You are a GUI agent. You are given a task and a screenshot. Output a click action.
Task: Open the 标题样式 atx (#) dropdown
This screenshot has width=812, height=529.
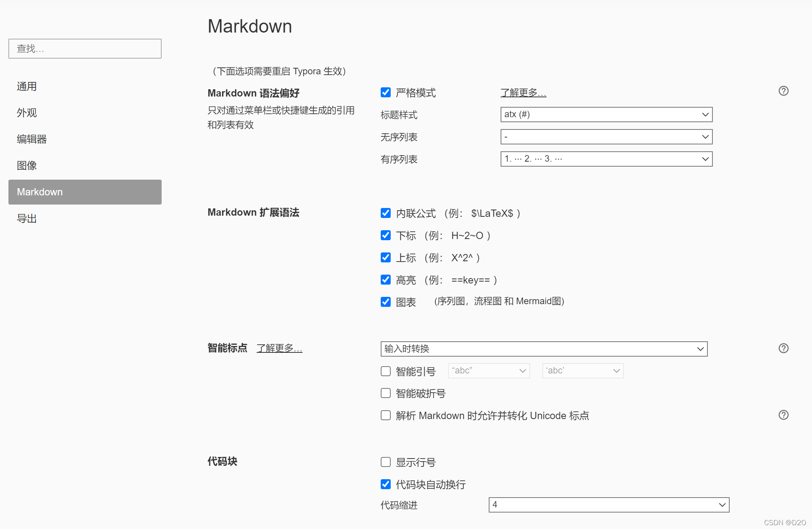[606, 115]
